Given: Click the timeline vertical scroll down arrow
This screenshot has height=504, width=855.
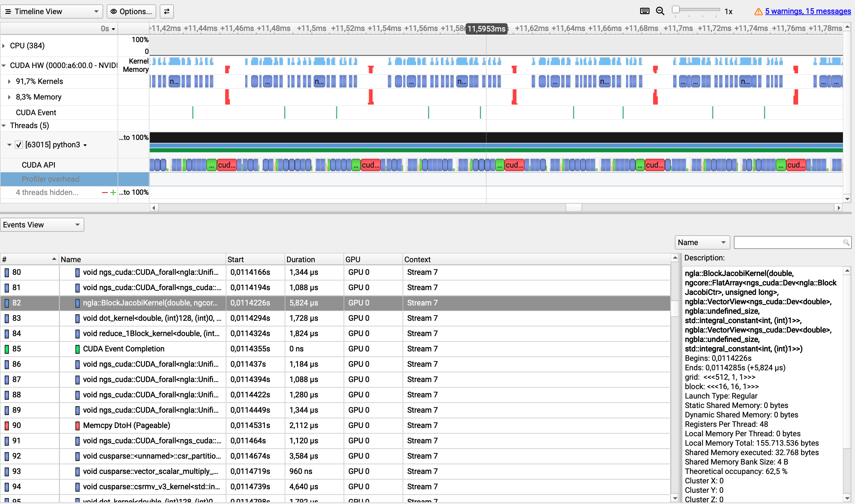Looking at the screenshot, I should (x=847, y=199).
